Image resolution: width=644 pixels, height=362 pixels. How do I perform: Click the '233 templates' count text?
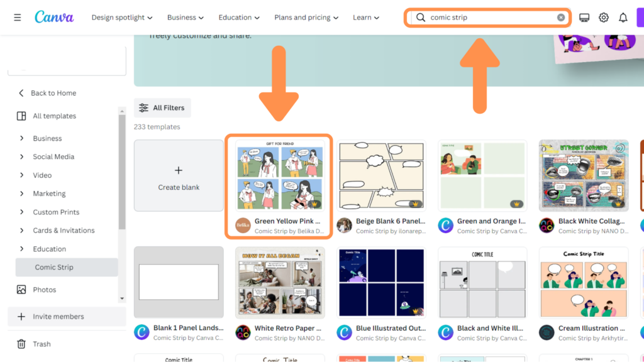[157, 127]
